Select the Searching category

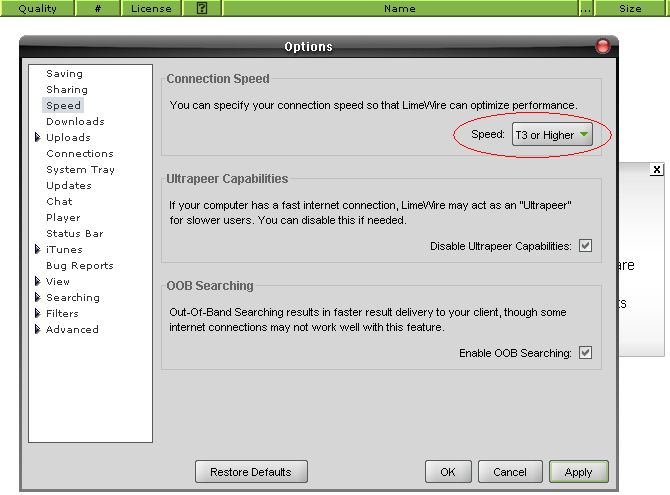click(x=73, y=298)
